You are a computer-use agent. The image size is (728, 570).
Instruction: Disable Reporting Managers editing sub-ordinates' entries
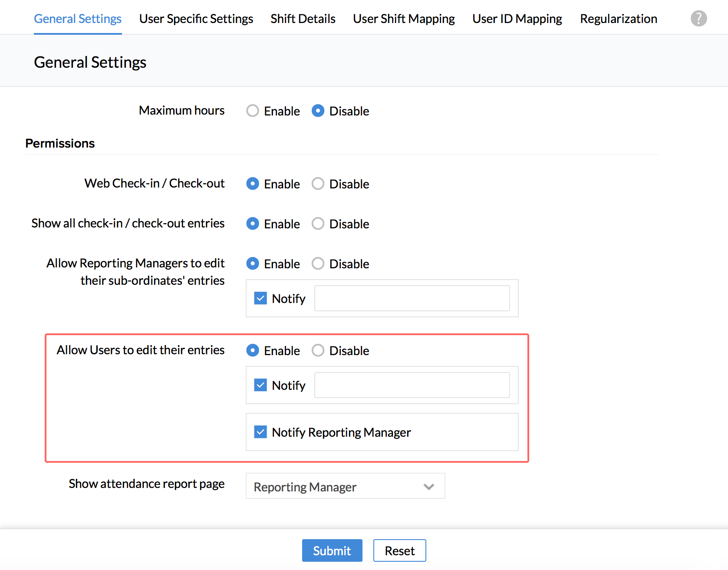pyautogui.click(x=318, y=264)
